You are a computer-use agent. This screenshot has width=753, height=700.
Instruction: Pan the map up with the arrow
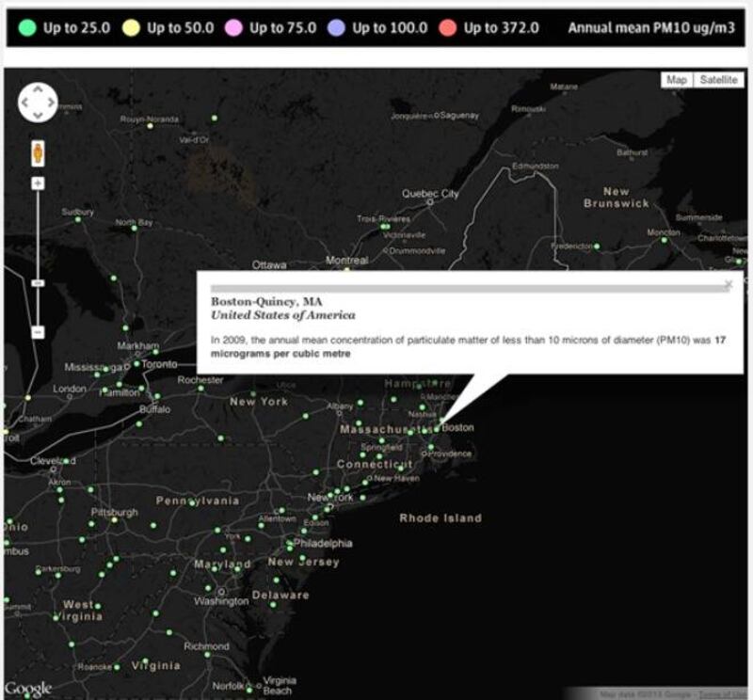(x=38, y=89)
